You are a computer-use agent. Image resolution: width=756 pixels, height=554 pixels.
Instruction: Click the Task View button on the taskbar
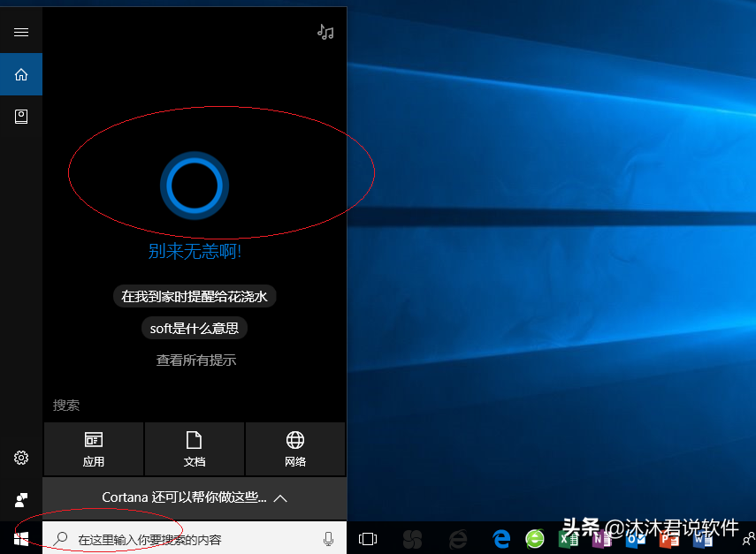click(367, 537)
